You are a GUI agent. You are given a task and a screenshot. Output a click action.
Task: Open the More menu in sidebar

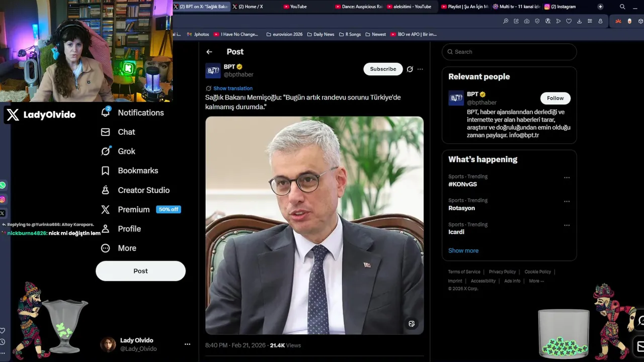coord(119,248)
